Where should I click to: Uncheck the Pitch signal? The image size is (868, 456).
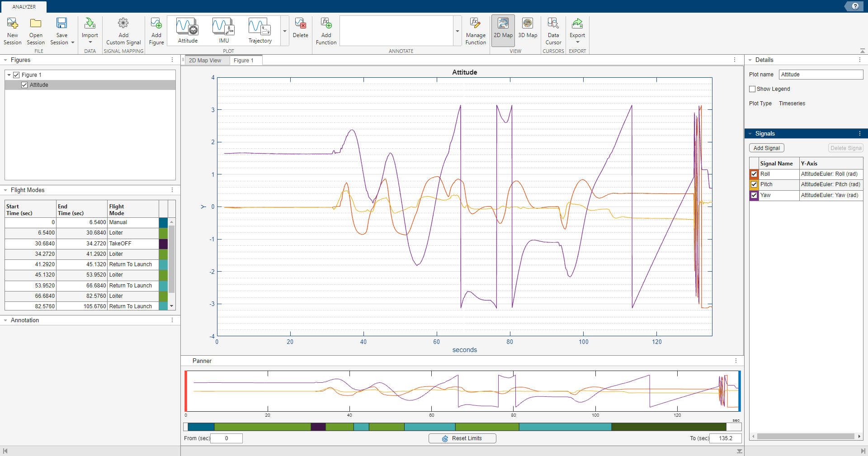point(754,184)
